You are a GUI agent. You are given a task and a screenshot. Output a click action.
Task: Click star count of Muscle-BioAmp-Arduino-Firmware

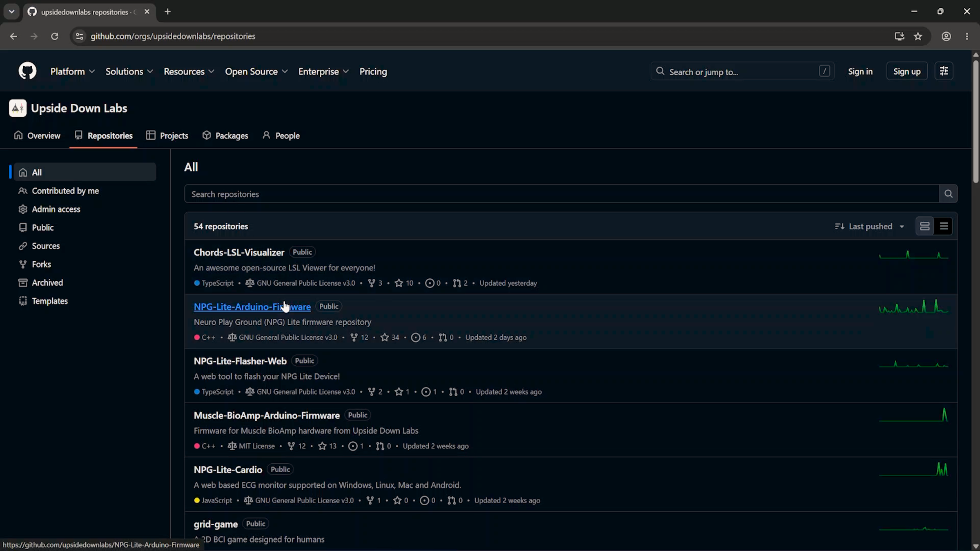tap(327, 446)
